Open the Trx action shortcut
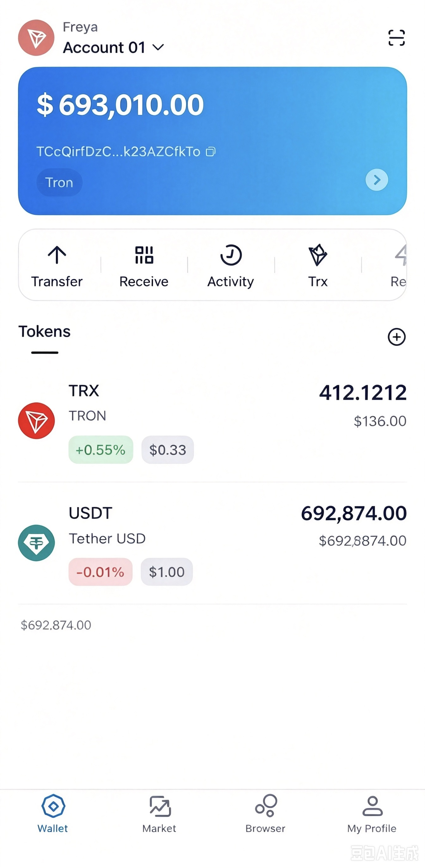Screen dimensions: 425x868 318,266
